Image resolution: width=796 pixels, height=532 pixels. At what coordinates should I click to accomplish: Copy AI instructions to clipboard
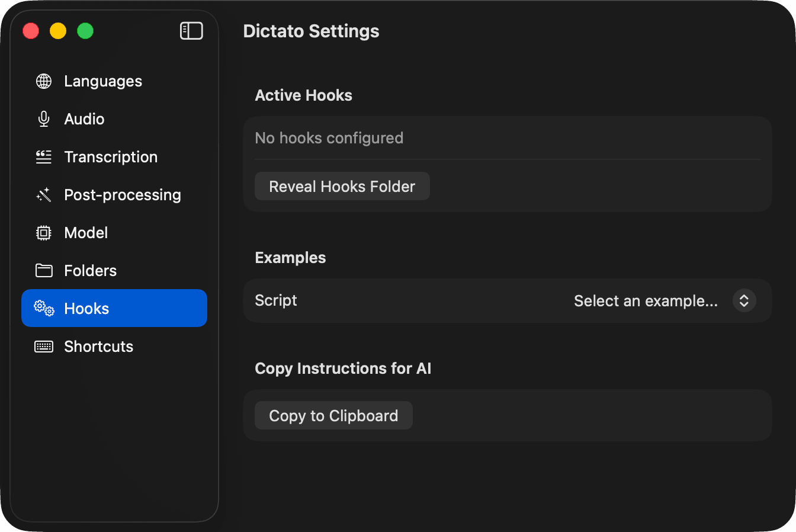tap(333, 415)
